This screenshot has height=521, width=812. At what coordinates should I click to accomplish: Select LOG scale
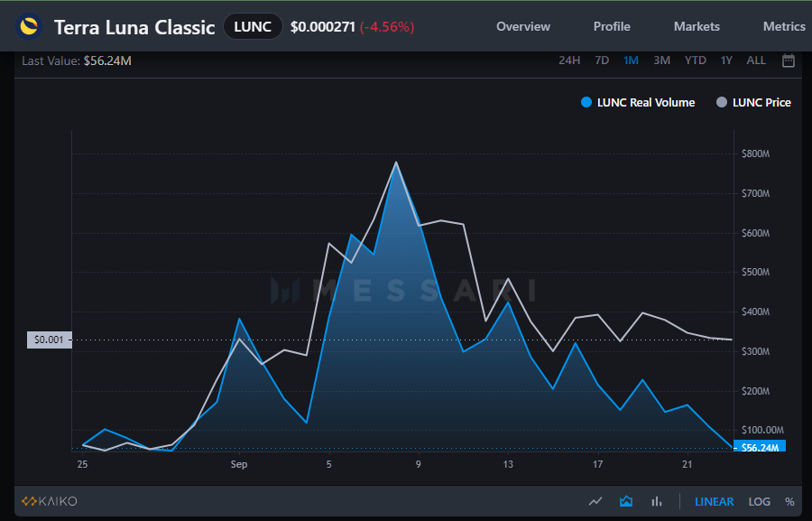click(759, 502)
